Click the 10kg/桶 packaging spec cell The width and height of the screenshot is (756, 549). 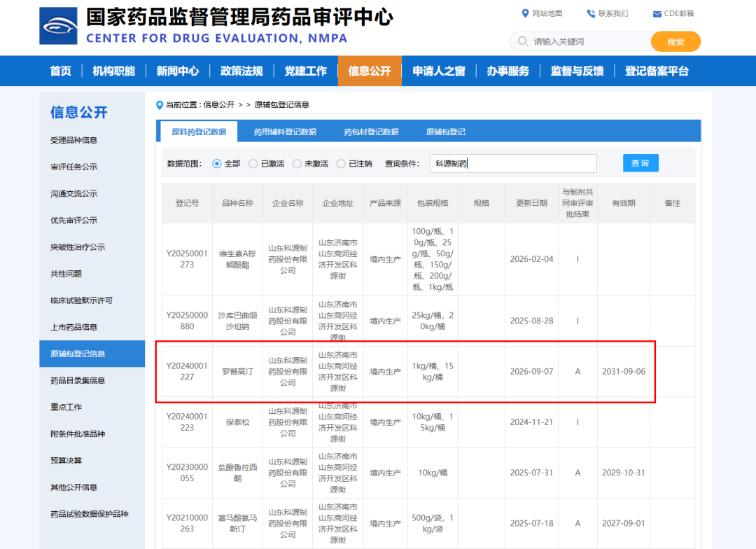coord(433,473)
